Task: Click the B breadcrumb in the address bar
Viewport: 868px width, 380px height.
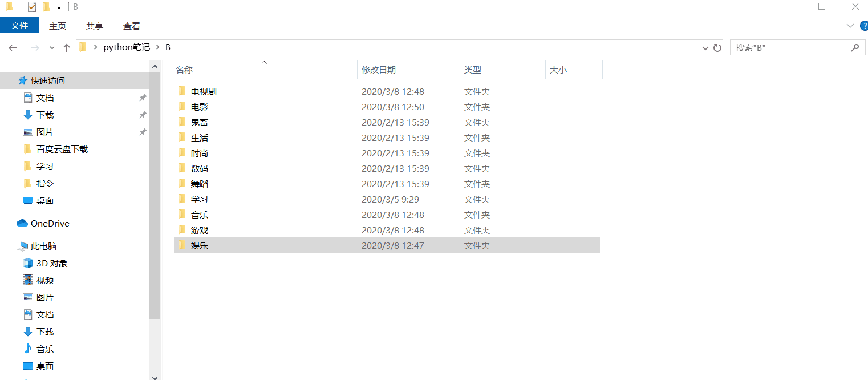Action: tap(168, 47)
